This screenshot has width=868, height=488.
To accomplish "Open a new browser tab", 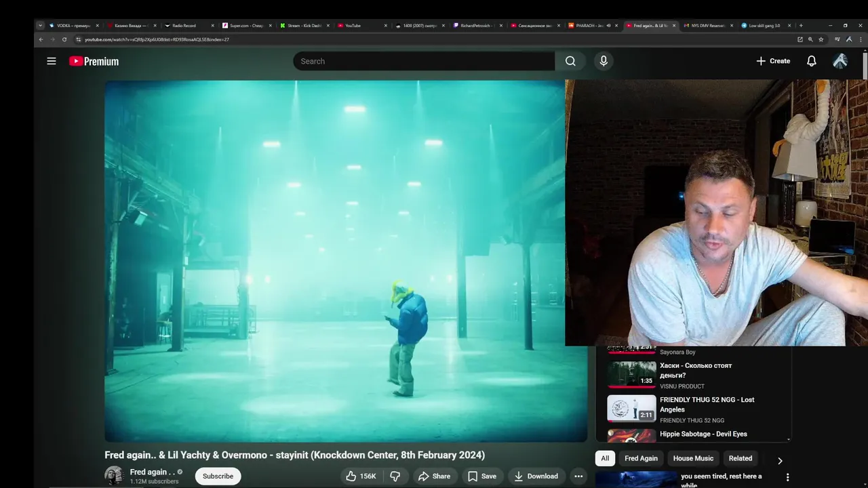I will pyautogui.click(x=801, y=25).
